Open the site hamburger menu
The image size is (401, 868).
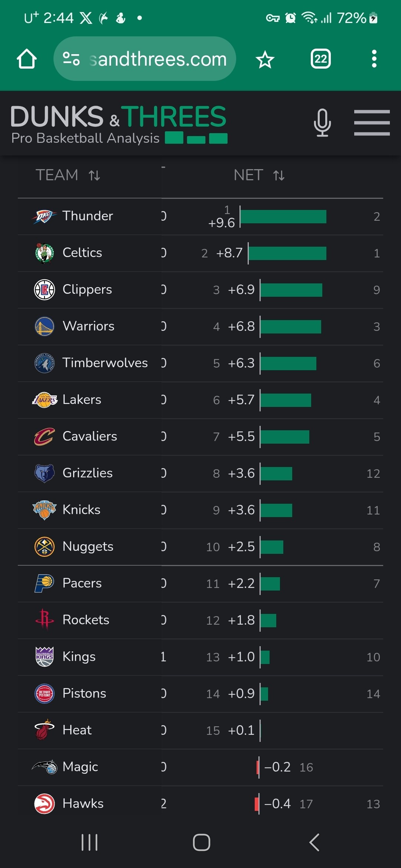click(372, 122)
